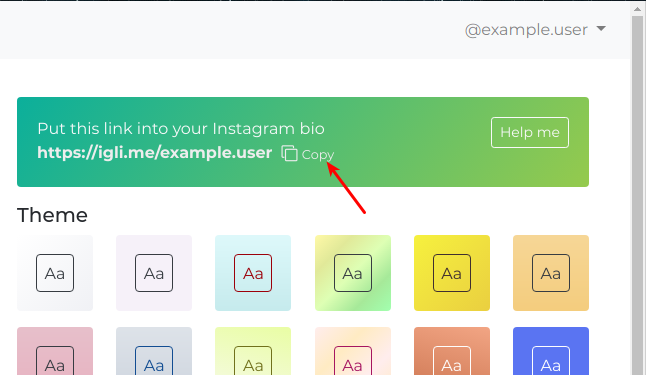The image size is (646, 375).
Task: Select the pale lavender theme swatch
Action: (154, 273)
